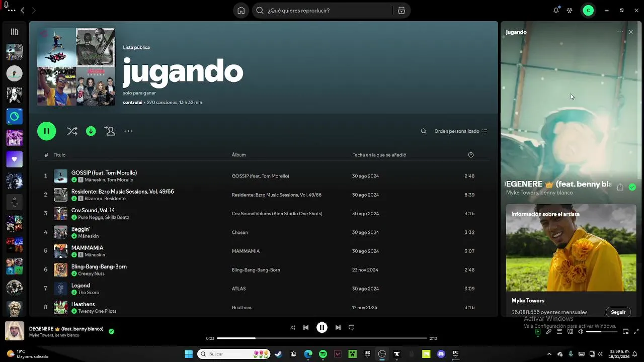644x362 pixels.
Task: Open connect to a device icon
Action: coord(570,332)
